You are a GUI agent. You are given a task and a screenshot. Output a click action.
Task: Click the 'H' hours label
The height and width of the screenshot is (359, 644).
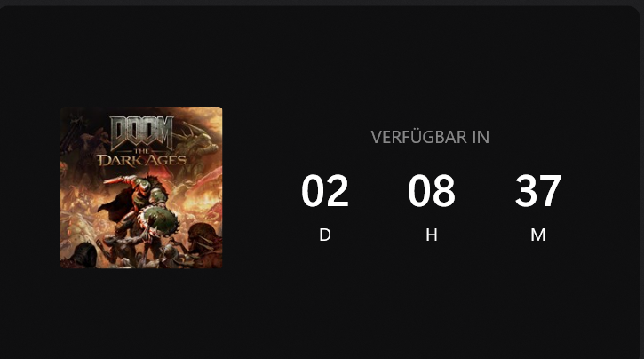[x=431, y=235]
